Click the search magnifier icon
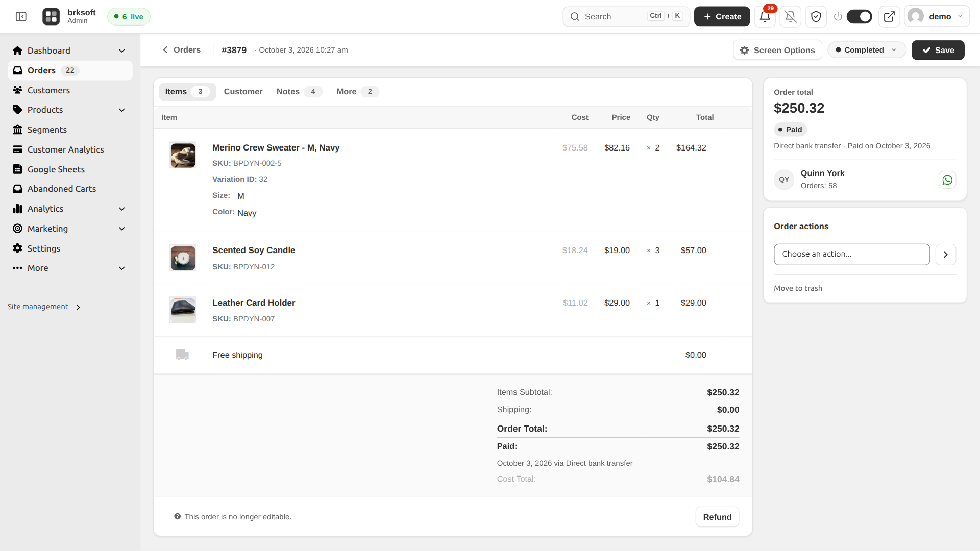 [575, 17]
